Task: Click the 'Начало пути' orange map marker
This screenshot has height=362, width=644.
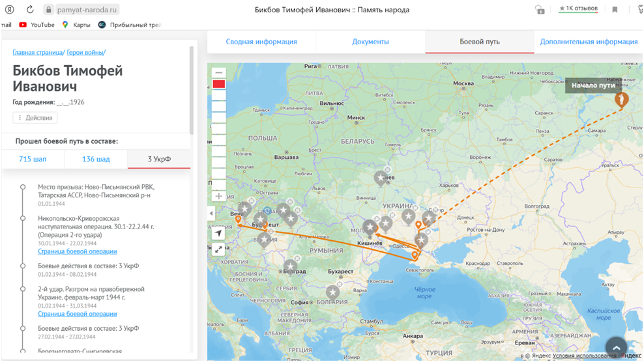Action: (622, 100)
